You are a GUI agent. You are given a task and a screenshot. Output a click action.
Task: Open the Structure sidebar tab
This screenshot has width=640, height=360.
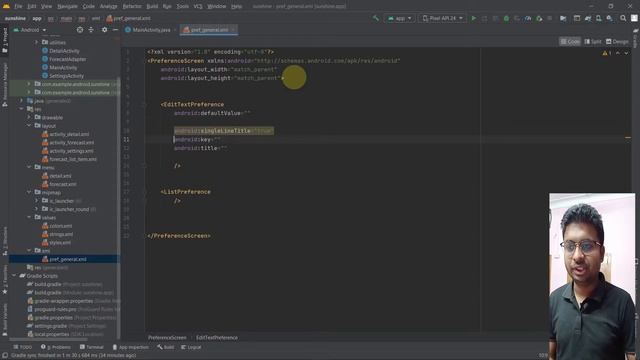pyautogui.click(x=4, y=241)
